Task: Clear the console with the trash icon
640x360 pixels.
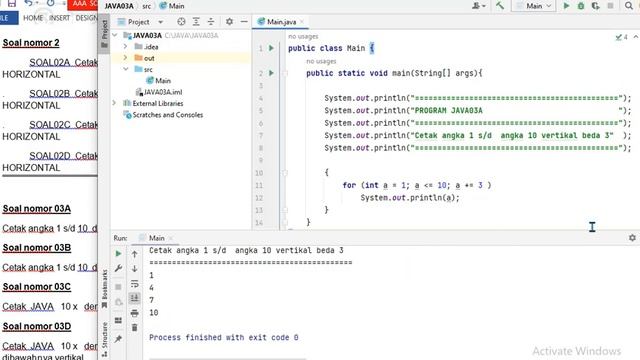Action: (135, 327)
